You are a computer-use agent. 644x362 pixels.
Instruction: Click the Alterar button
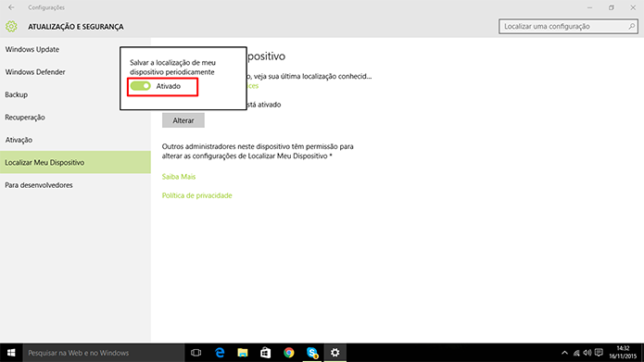point(183,120)
